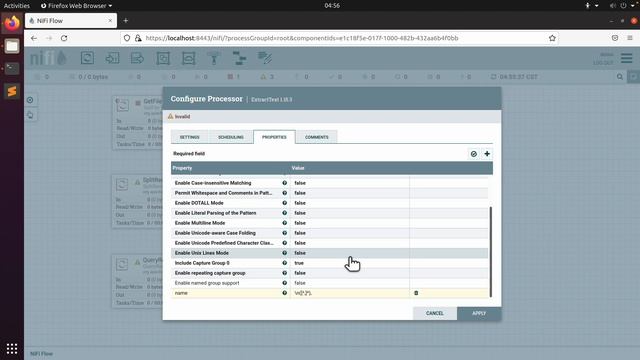Reload the page in Firefox
Viewport: 640px width, 360px height.
[64, 38]
